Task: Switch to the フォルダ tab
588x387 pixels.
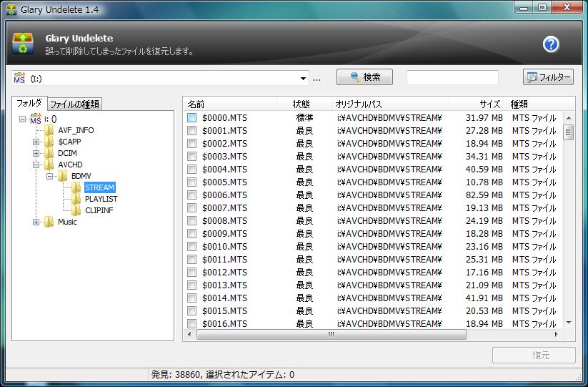Action: 29,103
